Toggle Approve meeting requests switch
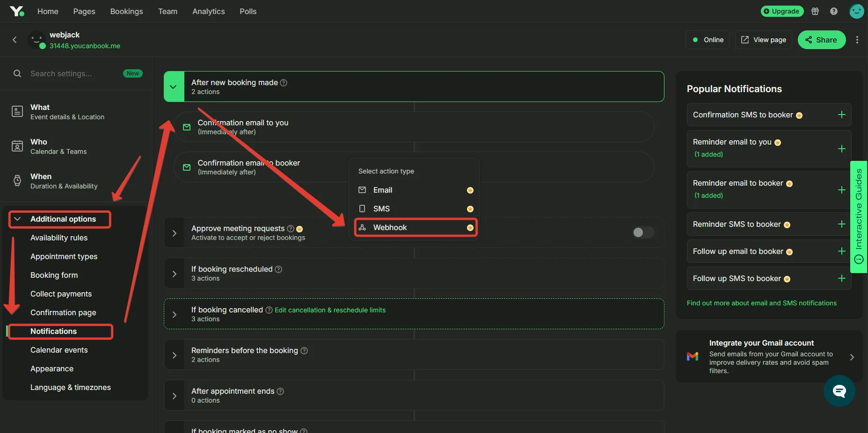 pos(643,232)
